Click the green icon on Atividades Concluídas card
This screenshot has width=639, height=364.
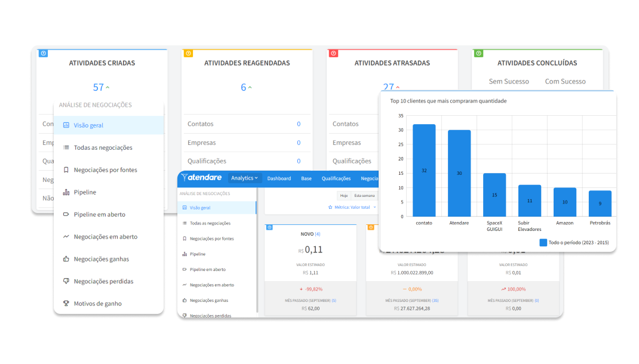click(x=478, y=53)
